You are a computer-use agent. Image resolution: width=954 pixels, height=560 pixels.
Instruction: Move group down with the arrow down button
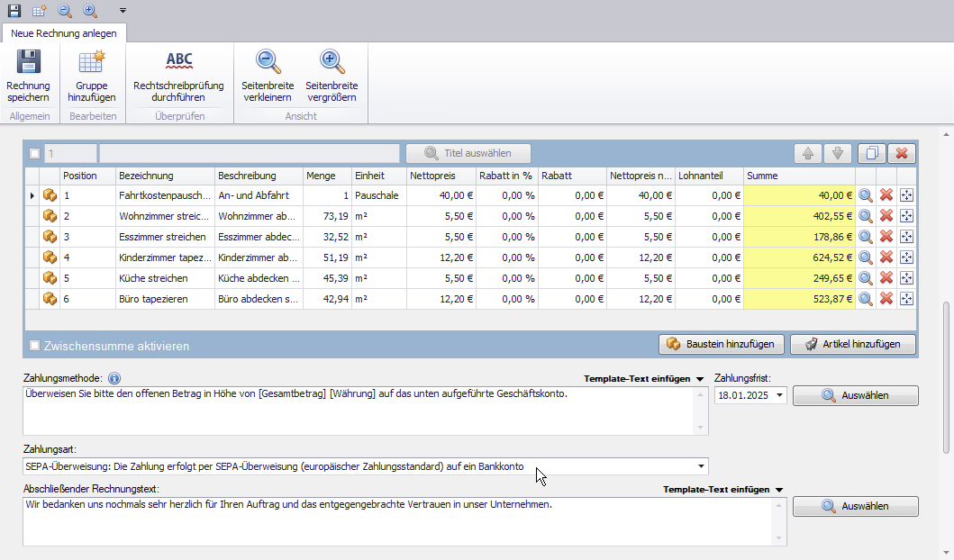tap(838, 153)
